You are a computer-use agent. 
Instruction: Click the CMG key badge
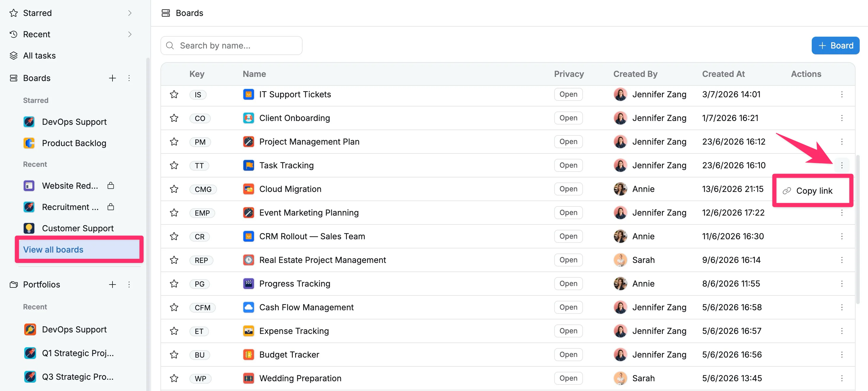(203, 189)
